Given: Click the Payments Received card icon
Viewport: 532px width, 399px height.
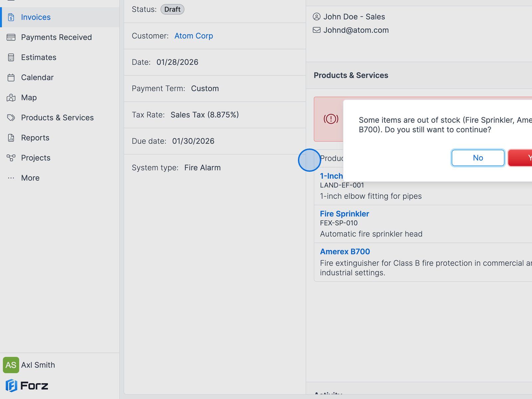Looking at the screenshot, I should 11,37.
